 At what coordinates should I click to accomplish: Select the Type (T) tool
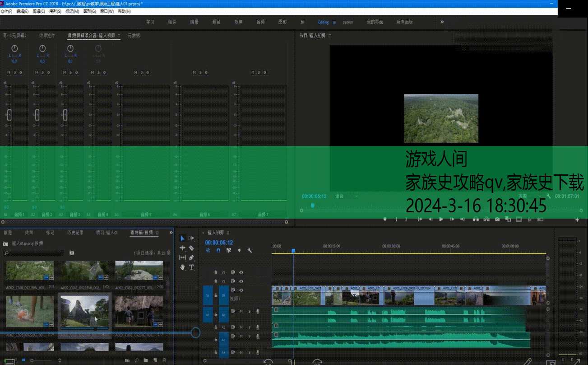[191, 267]
